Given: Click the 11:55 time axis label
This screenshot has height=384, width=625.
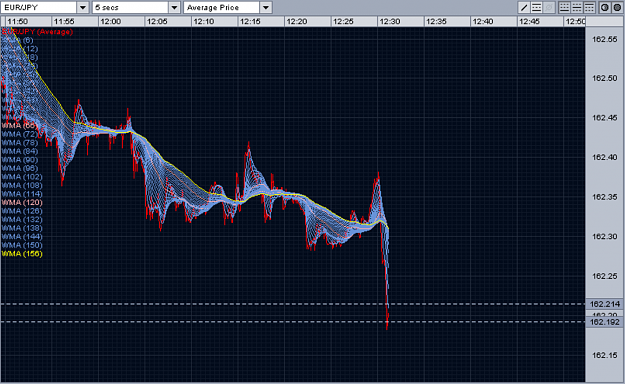Looking at the screenshot, I should pyautogui.click(x=64, y=22).
